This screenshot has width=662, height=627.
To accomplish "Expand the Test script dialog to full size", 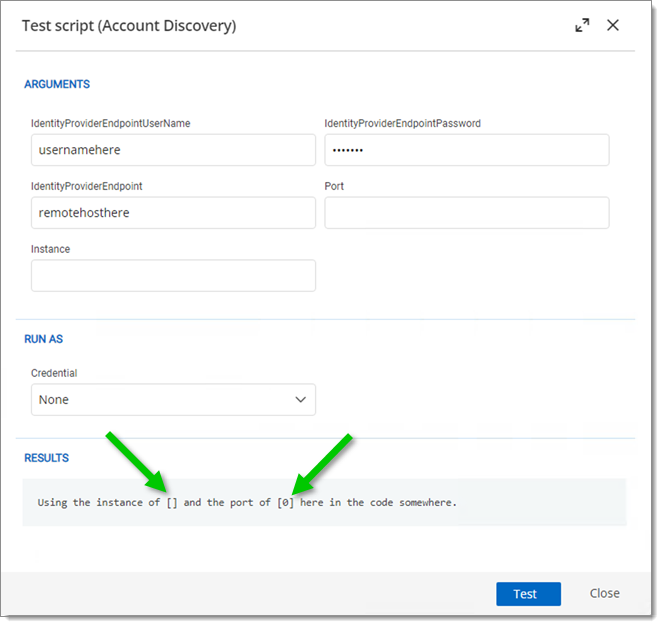I will click(582, 25).
